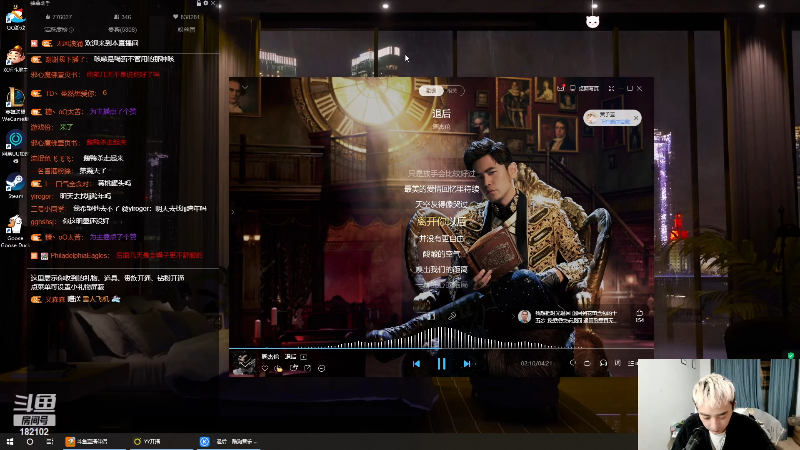
Task: Skip to the previous track
Action: click(416, 364)
